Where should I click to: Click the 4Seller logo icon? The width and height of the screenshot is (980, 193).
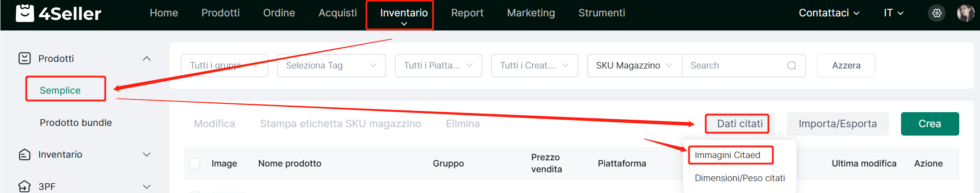(x=25, y=13)
